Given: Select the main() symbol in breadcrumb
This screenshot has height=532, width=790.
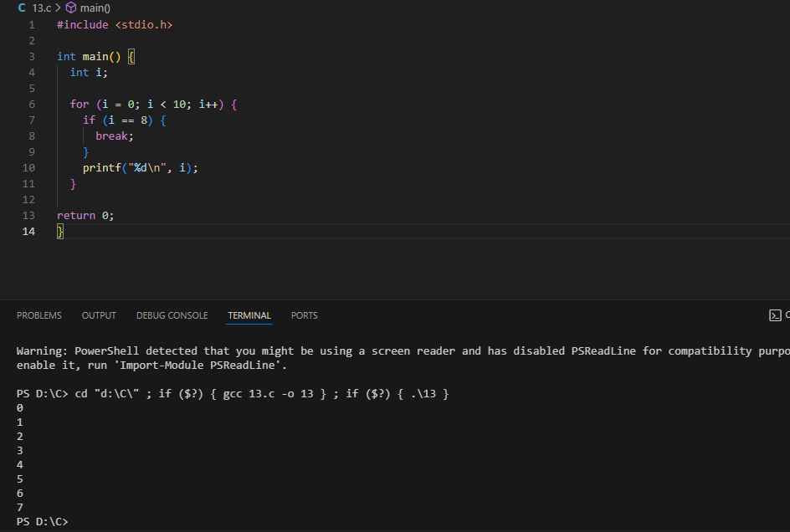Looking at the screenshot, I should [x=95, y=8].
